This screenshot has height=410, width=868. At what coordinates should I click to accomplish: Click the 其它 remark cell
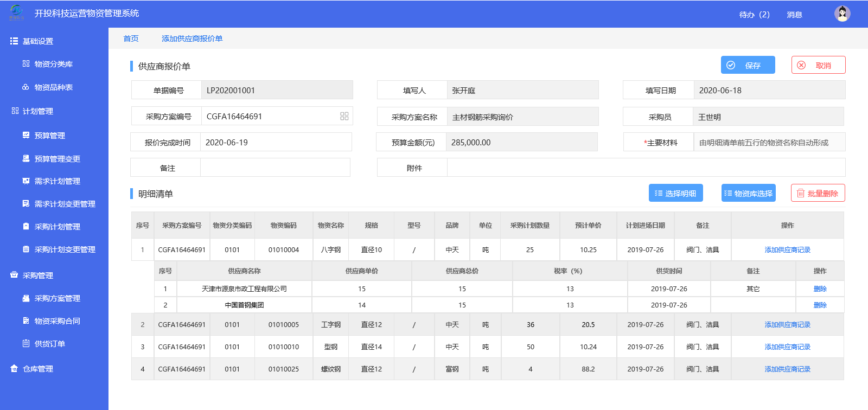click(753, 289)
